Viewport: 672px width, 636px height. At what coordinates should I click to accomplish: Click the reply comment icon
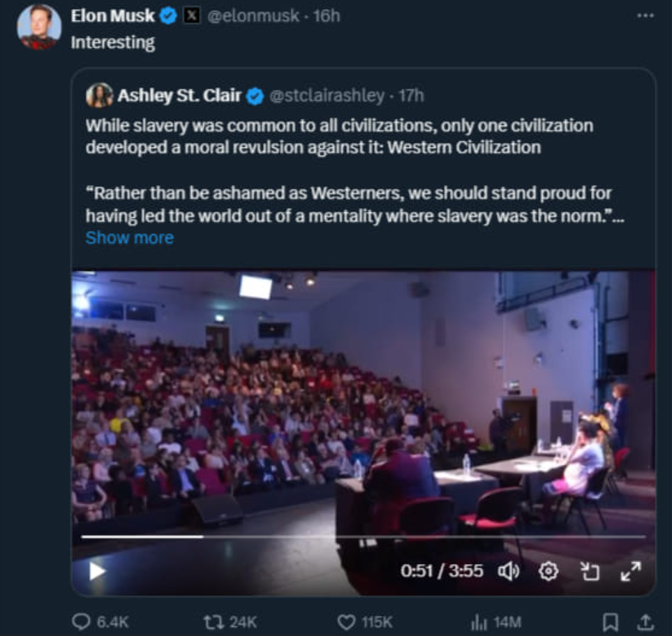coord(82,621)
